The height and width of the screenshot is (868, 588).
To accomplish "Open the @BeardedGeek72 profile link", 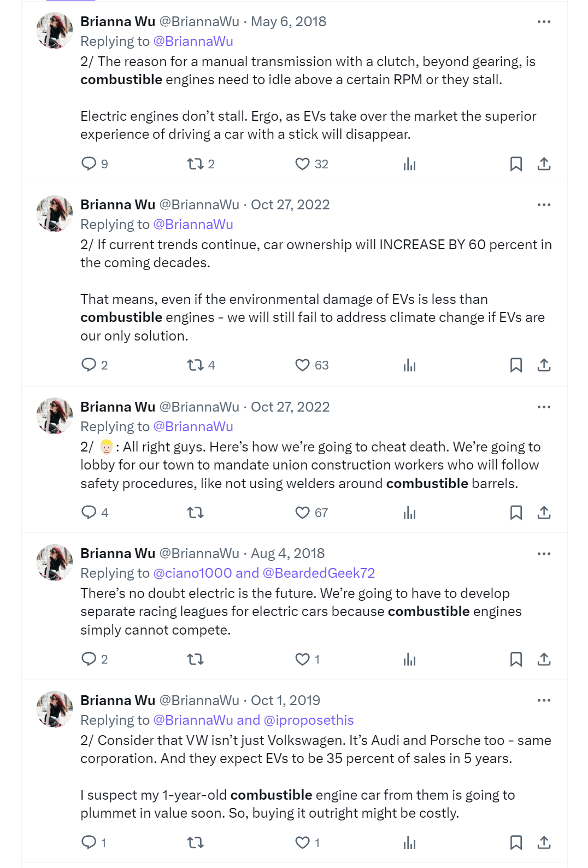I will click(319, 573).
